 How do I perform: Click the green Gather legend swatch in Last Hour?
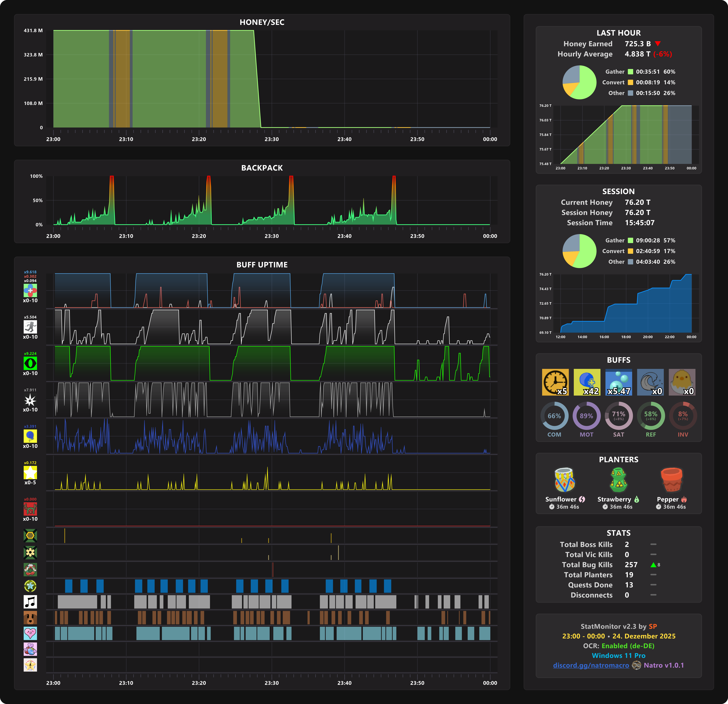coord(630,72)
